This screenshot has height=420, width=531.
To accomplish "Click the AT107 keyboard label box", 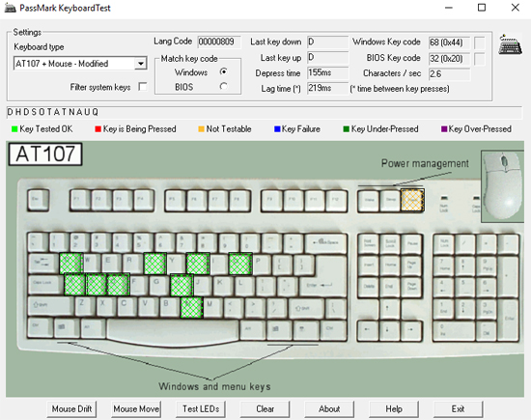I will [x=45, y=154].
